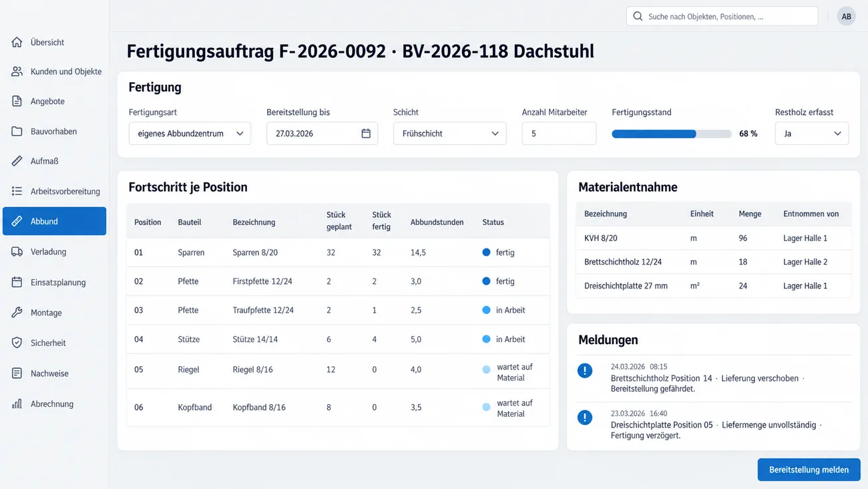Click status dot for Kopfband 8/16

[x=486, y=407]
